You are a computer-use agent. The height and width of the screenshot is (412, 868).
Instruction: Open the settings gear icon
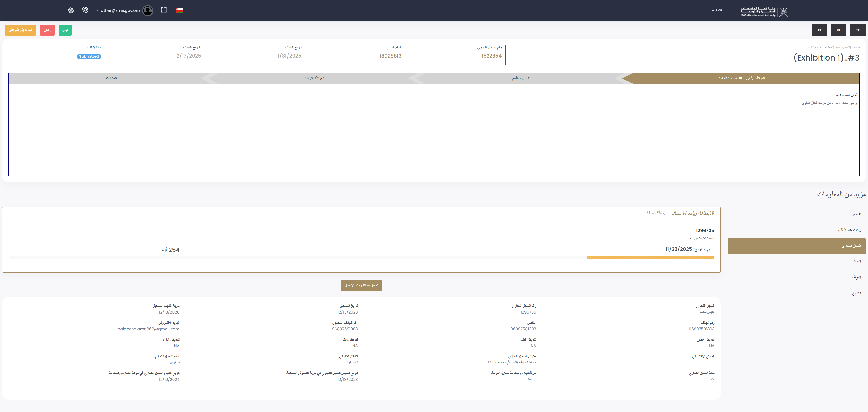71,10
